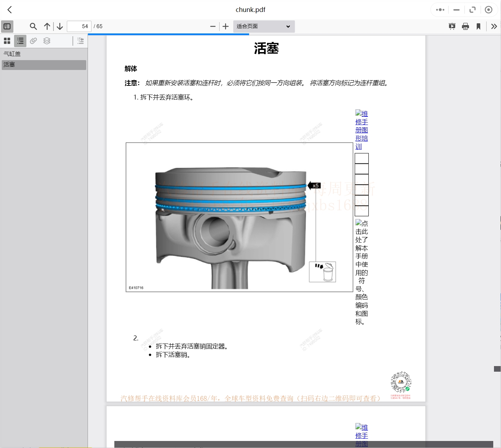Select 气缸盖 in the outline tree

12,54
